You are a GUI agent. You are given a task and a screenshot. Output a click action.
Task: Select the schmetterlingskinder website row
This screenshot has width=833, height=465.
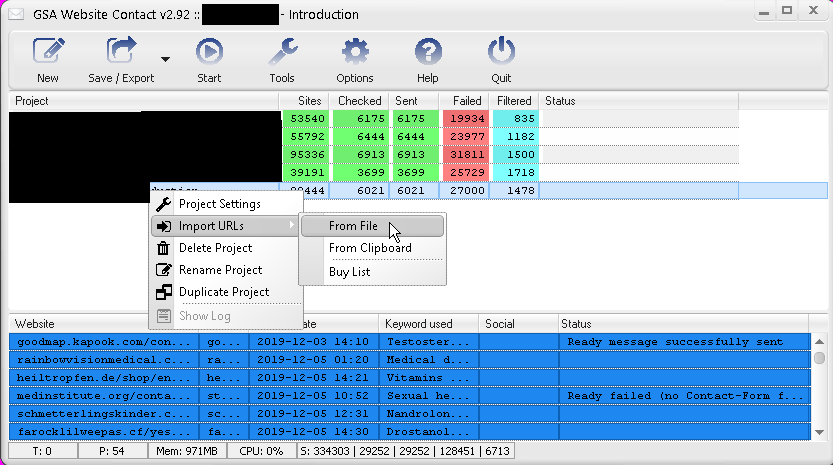pyautogui.click(x=410, y=414)
